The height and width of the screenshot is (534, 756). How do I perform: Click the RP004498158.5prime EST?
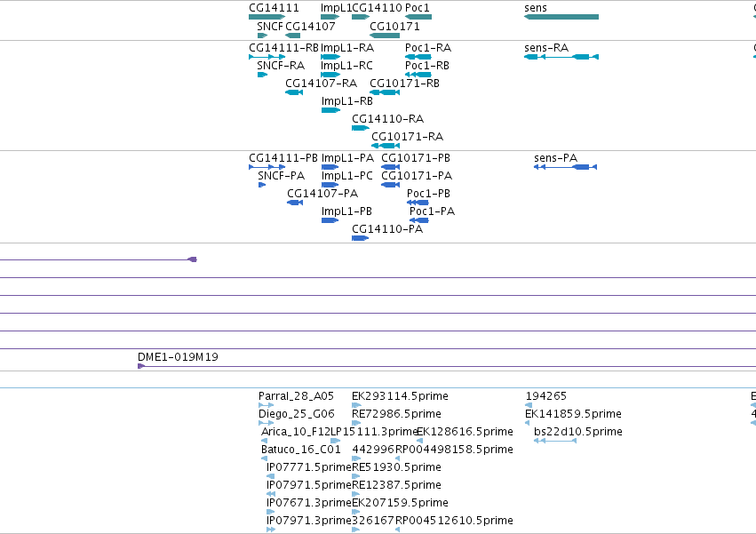(398, 458)
